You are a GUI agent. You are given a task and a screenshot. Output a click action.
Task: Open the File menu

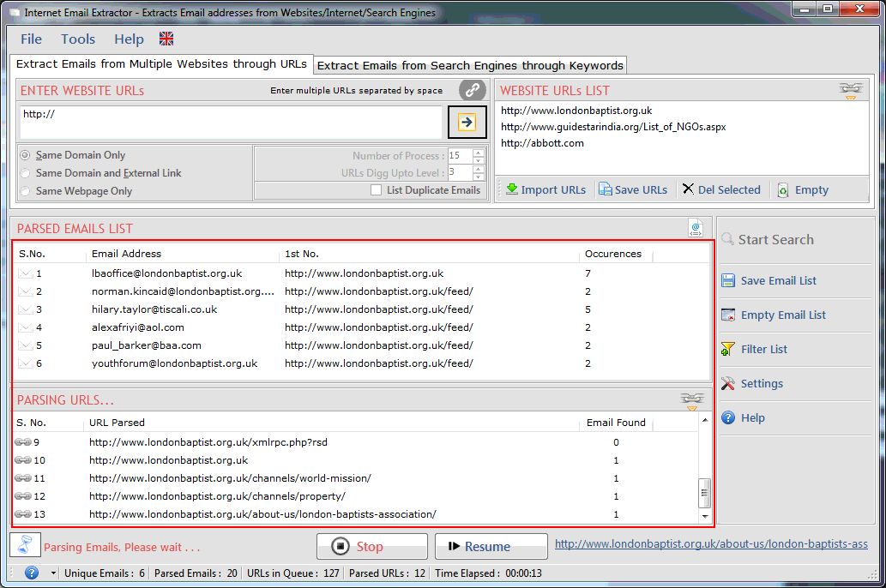coord(31,39)
